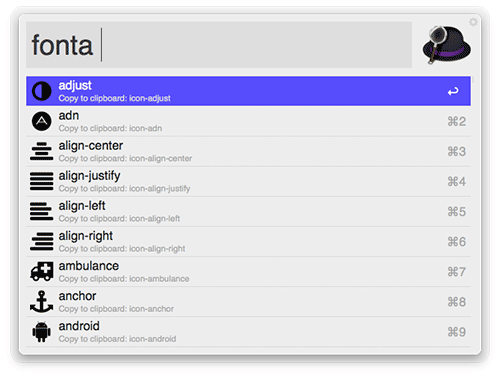
Task: Click the align-center lines icon
Action: tap(42, 151)
